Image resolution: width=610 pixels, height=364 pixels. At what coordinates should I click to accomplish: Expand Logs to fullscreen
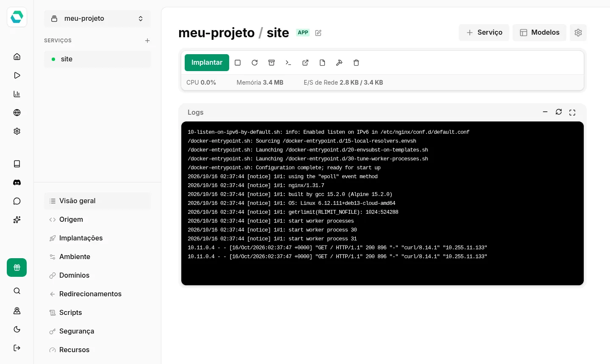point(572,112)
